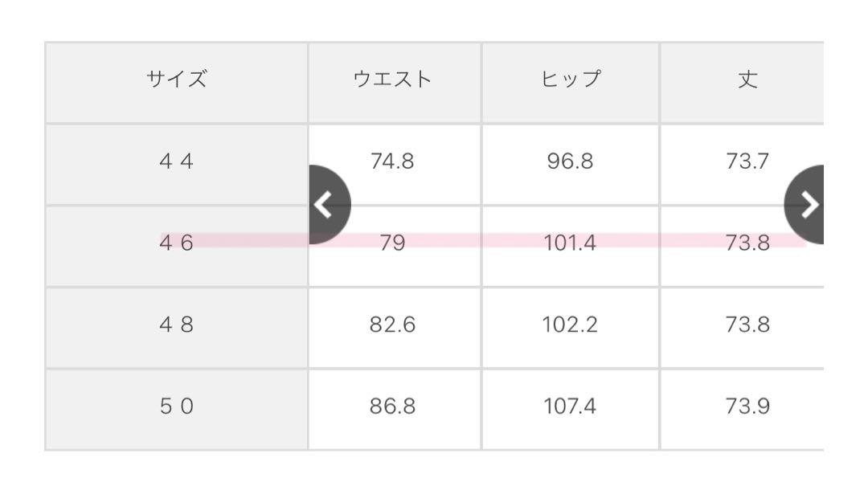This screenshot has height=486, width=868.
Task: Select the サイズ column header
Action: coord(177,83)
